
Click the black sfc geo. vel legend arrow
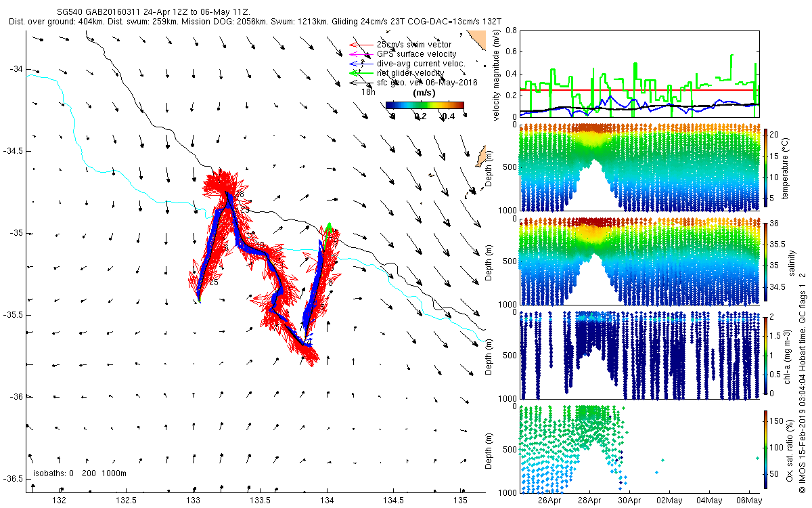coord(362,83)
